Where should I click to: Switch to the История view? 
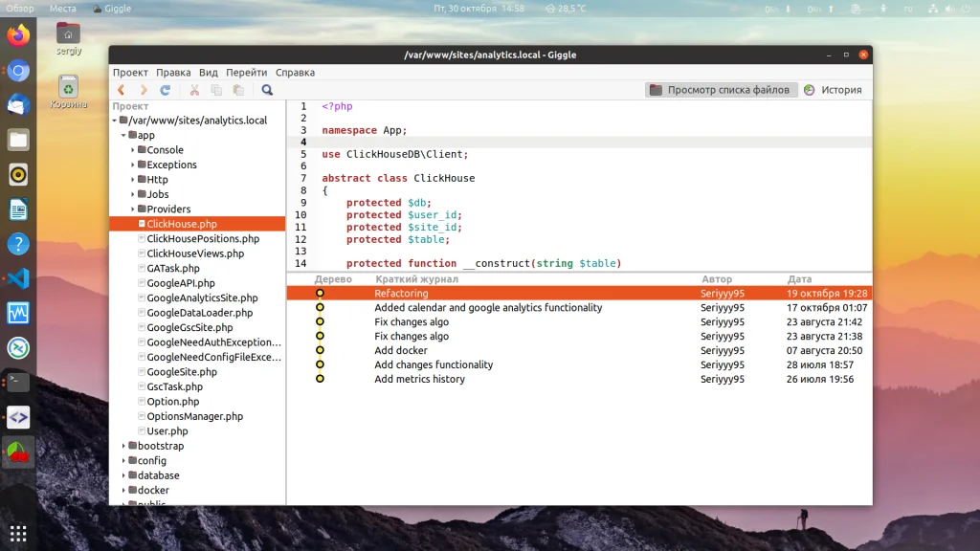point(833,90)
